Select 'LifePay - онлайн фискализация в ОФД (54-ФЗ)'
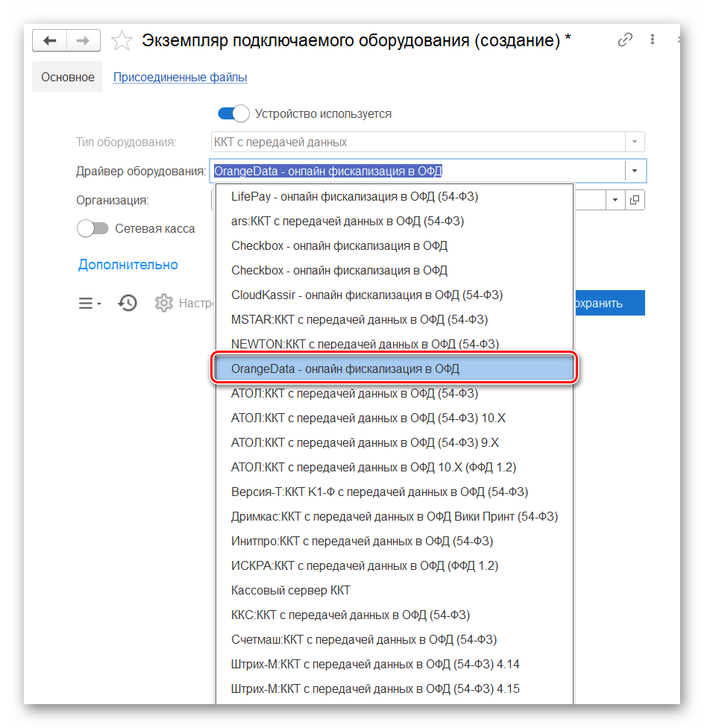 [x=395, y=196]
